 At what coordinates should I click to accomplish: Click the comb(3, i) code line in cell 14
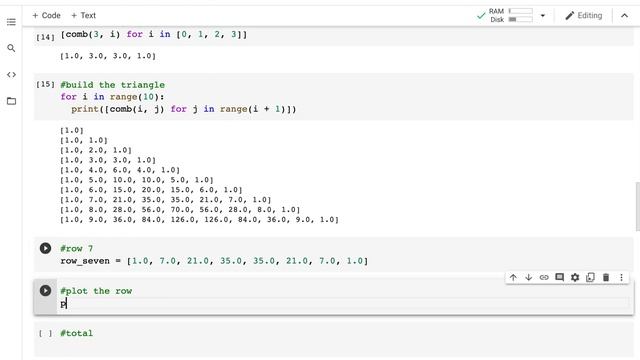(x=154, y=34)
